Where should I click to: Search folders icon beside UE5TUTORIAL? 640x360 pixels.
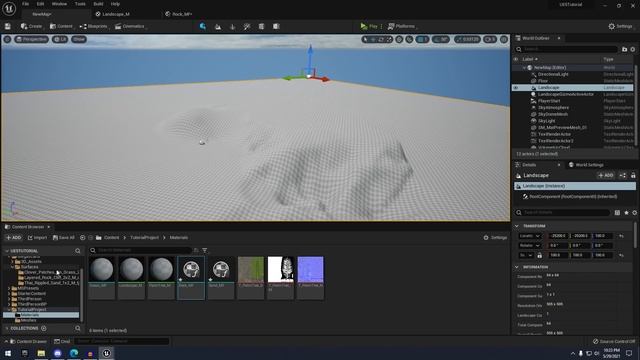coord(78,251)
